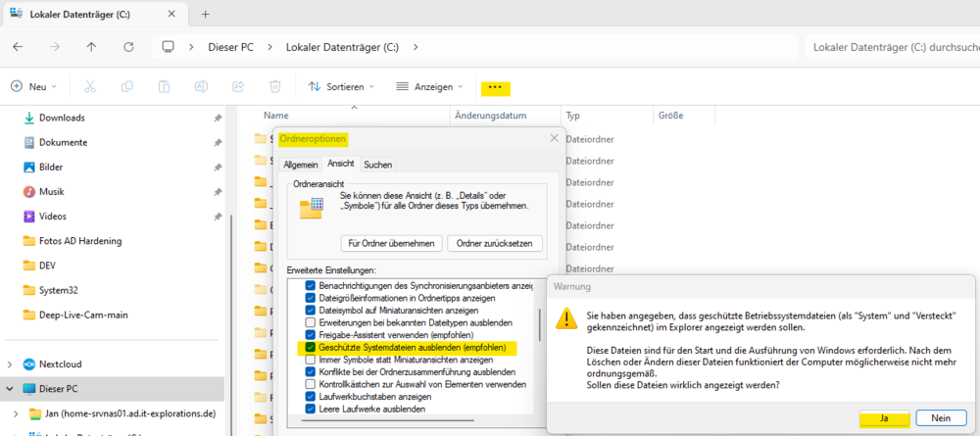The height and width of the screenshot is (436, 980).
Task: Toggle 'Geschützte Systemdateien ausblenden' checkbox
Action: 311,347
